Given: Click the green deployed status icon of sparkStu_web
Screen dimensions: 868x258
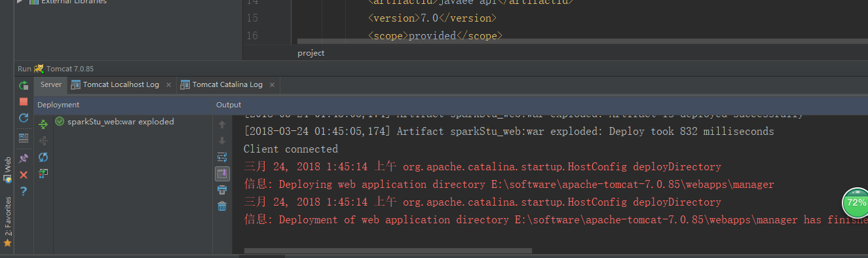Looking at the screenshot, I should pyautogui.click(x=60, y=122).
